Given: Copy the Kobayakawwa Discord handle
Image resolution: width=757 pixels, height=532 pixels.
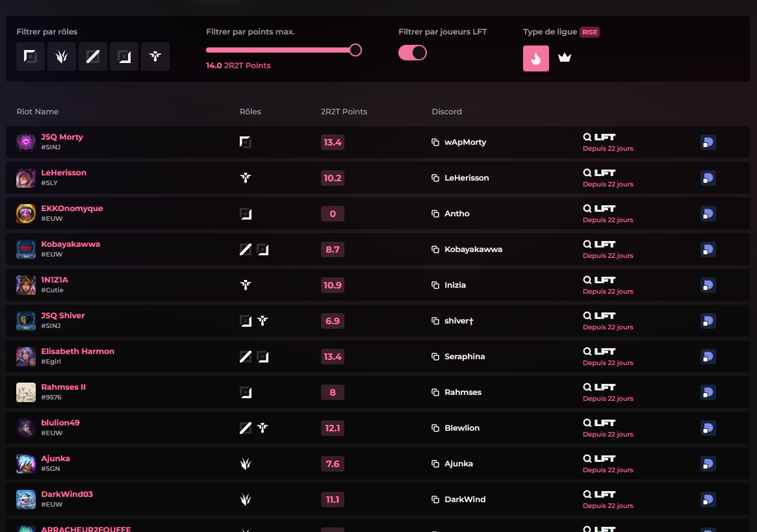Looking at the screenshot, I should point(435,249).
